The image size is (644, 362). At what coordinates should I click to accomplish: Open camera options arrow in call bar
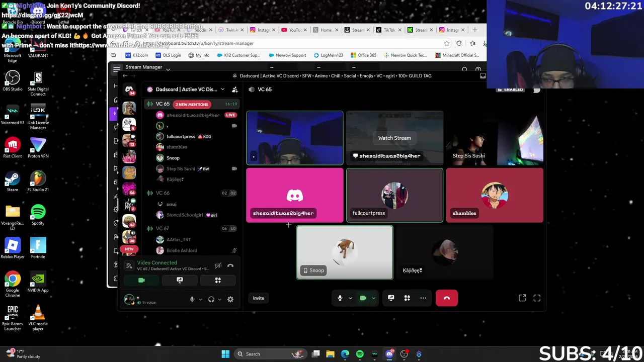(373, 298)
